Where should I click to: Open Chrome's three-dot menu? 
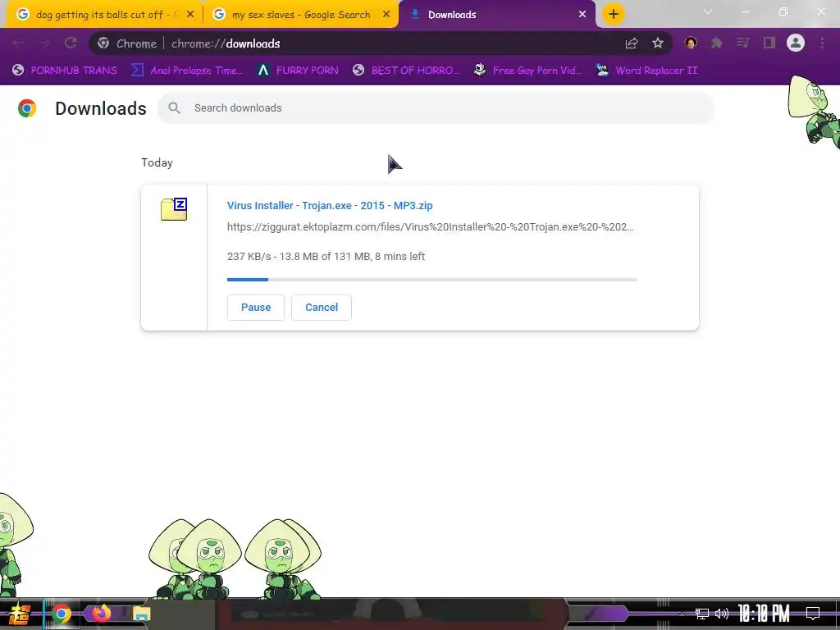822,43
